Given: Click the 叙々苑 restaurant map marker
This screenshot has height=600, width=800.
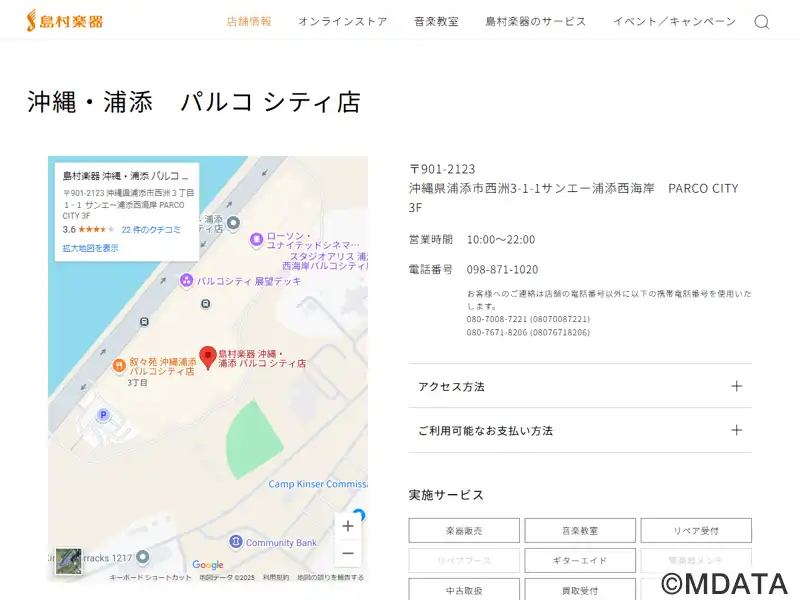Looking at the screenshot, I should coord(119,365).
